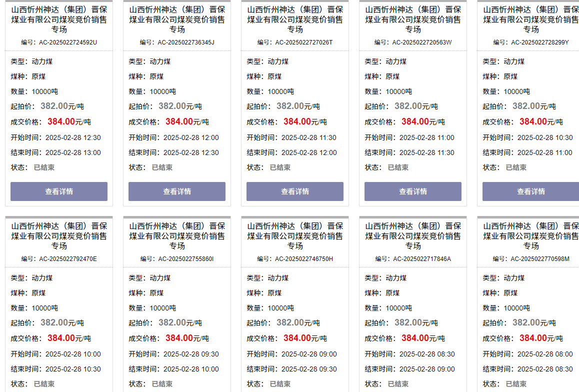Select the title of card AC-2025022727026T
Viewport: 579px width, 392px height.
tap(295, 19)
